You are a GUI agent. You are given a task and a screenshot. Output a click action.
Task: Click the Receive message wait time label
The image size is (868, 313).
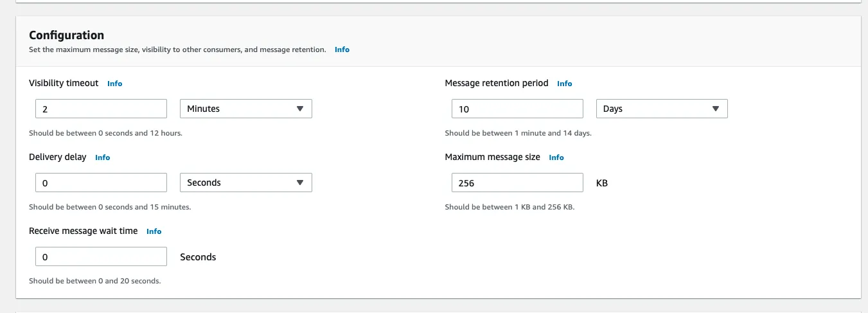[83, 231]
